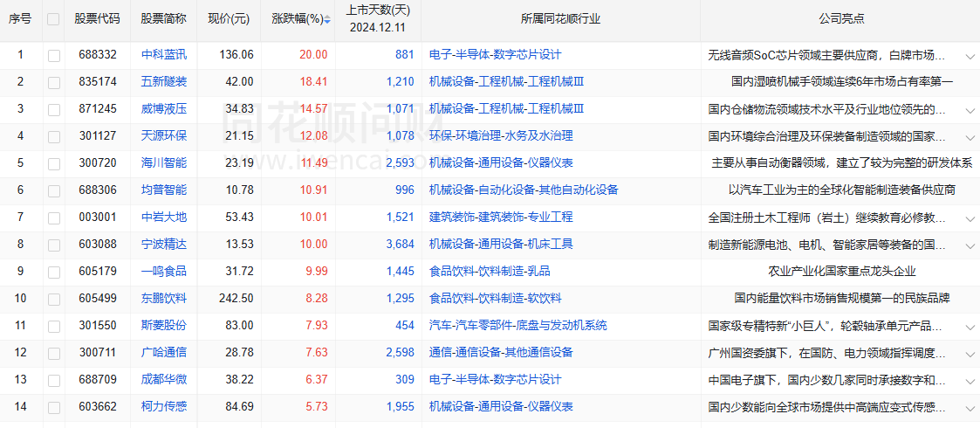980x428 pixels.
Task: Click listing days value 3,684
Action: 400,244
